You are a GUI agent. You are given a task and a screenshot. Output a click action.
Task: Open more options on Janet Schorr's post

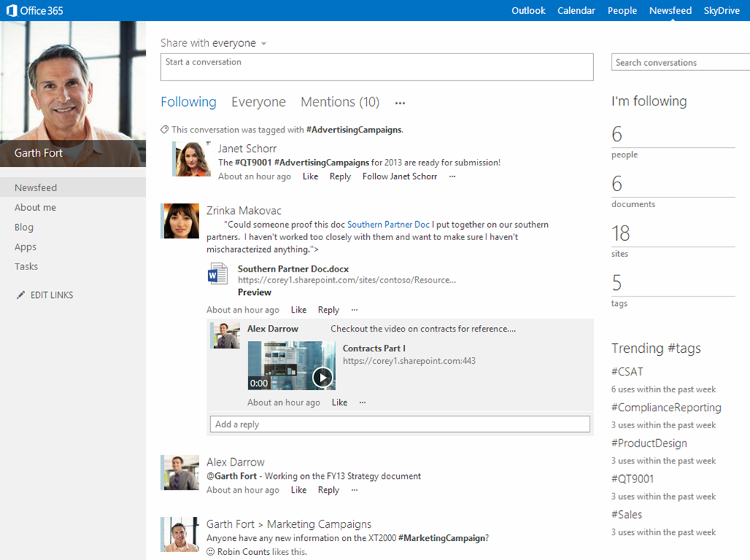[x=452, y=176]
